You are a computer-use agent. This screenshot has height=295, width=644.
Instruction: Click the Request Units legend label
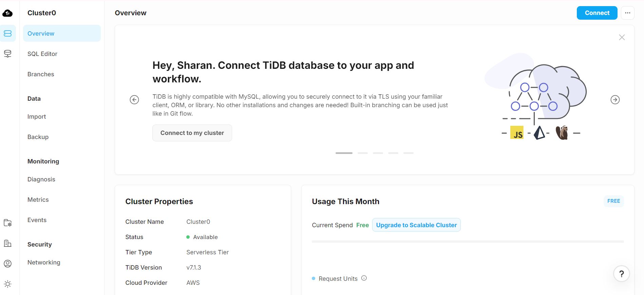[x=338, y=278]
